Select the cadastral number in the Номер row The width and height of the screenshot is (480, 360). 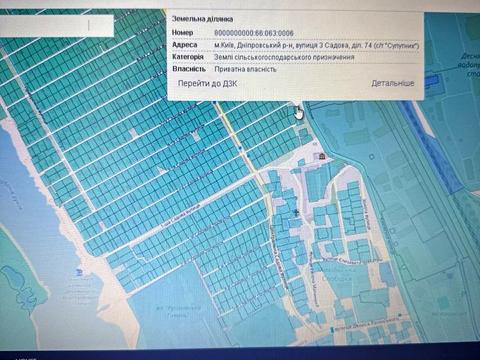pyautogui.click(x=254, y=33)
